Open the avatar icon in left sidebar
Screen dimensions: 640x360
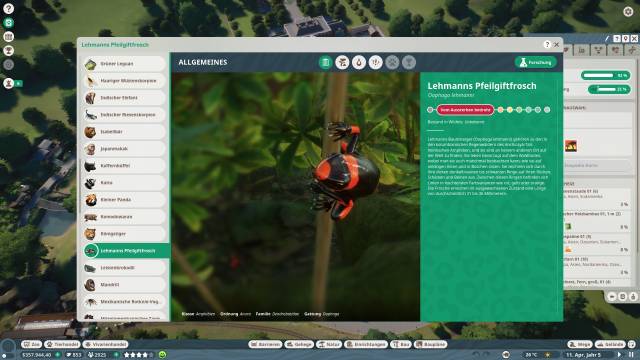click(x=9, y=83)
